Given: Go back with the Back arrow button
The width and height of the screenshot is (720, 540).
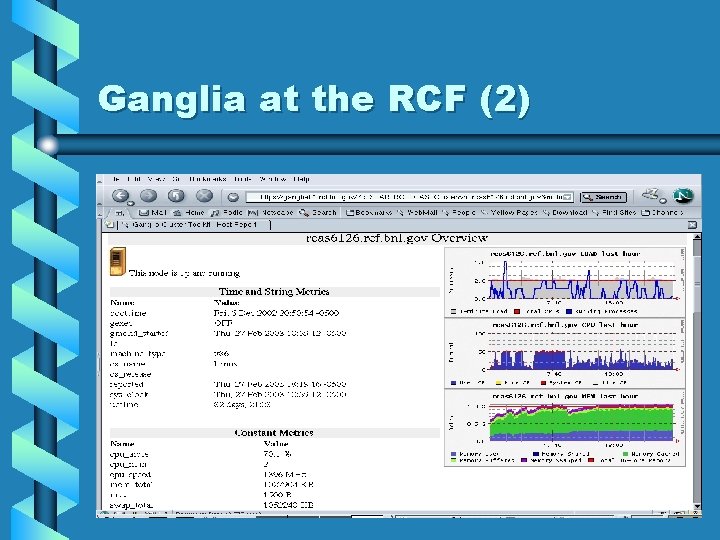Looking at the screenshot, I should click(120, 196).
